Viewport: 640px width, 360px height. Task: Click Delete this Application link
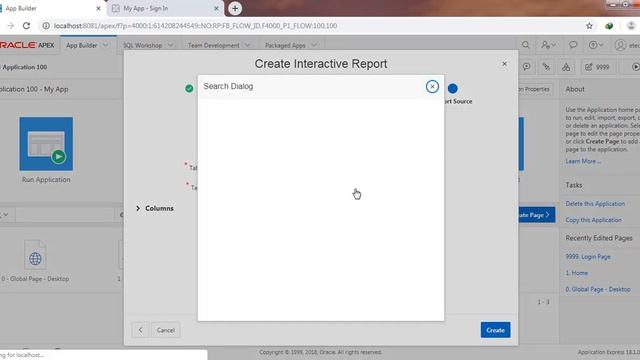(x=595, y=204)
